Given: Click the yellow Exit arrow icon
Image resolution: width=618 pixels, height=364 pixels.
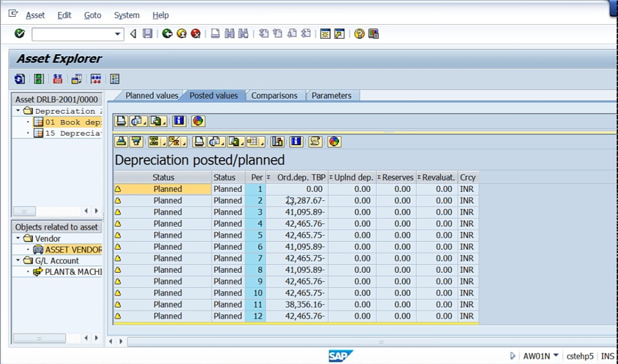Looking at the screenshot, I should click(181, 34).
